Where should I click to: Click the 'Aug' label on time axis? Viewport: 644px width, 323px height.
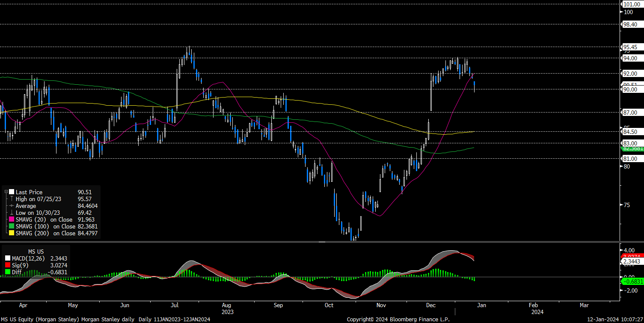pos(226,305)
